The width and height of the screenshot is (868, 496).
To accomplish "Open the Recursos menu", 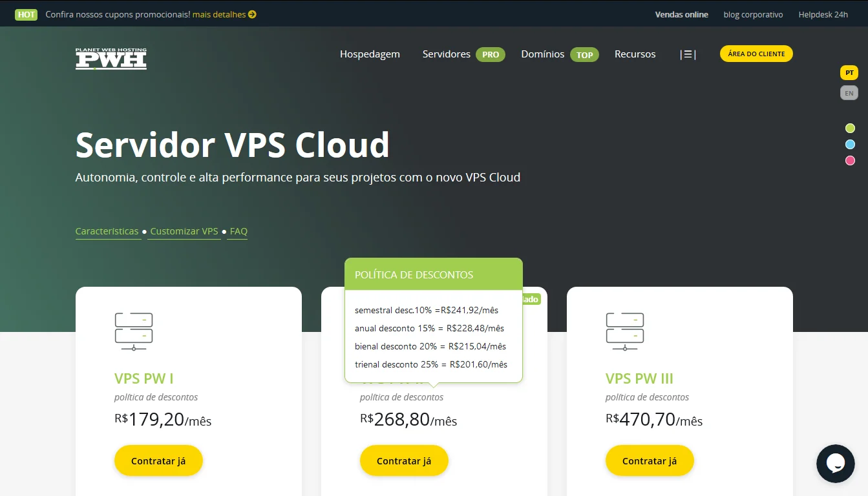I will point(635,54).
